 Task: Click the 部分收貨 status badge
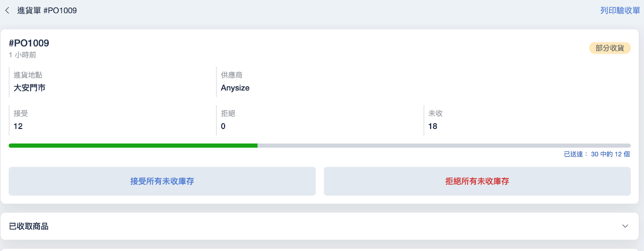pos(609,48)
